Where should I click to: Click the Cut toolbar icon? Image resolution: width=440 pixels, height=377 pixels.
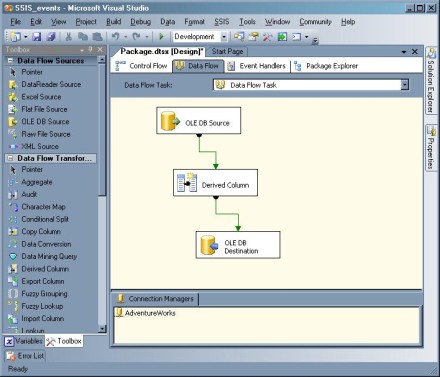[69, 36]
